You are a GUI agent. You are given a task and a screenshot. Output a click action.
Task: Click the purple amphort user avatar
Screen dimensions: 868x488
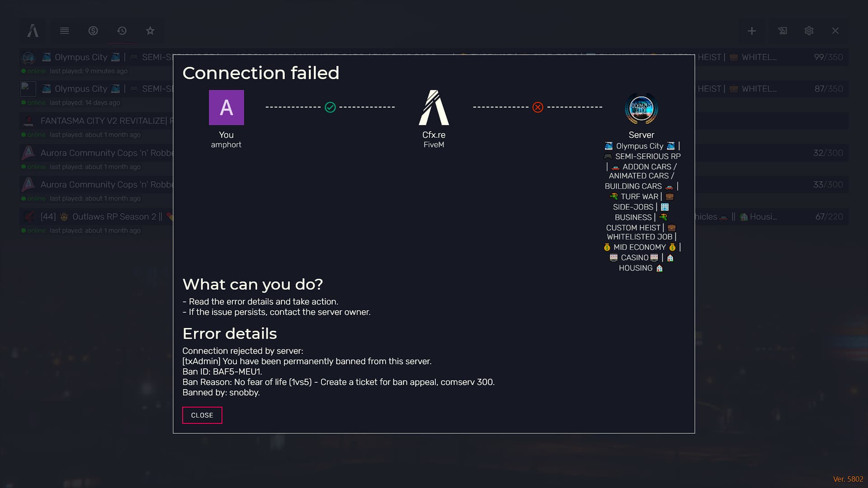226,108
